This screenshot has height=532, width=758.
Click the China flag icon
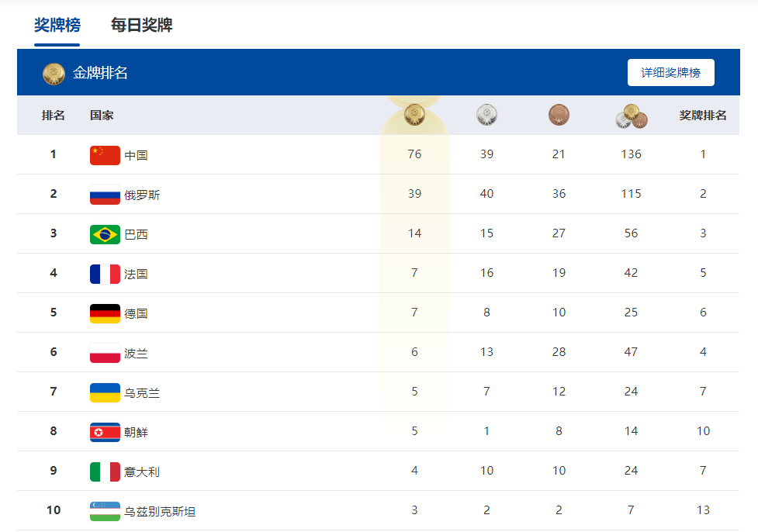point(105,155)
